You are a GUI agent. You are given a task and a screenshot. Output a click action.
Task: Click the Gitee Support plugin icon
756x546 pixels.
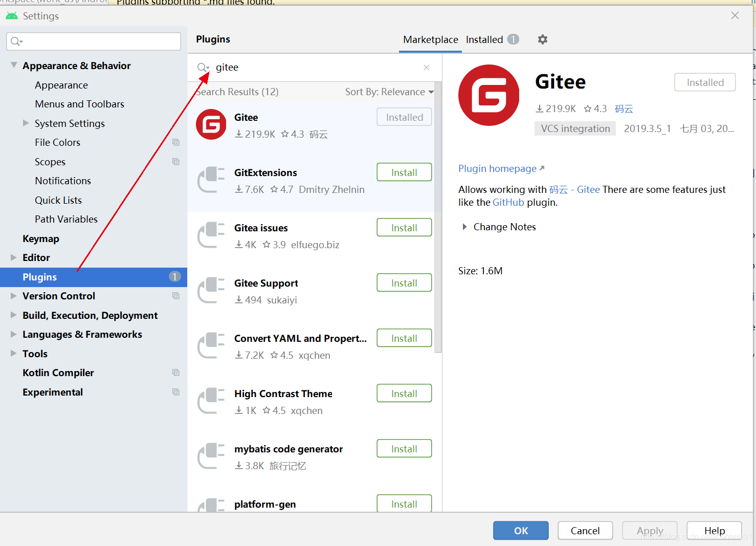coord(211,290)
